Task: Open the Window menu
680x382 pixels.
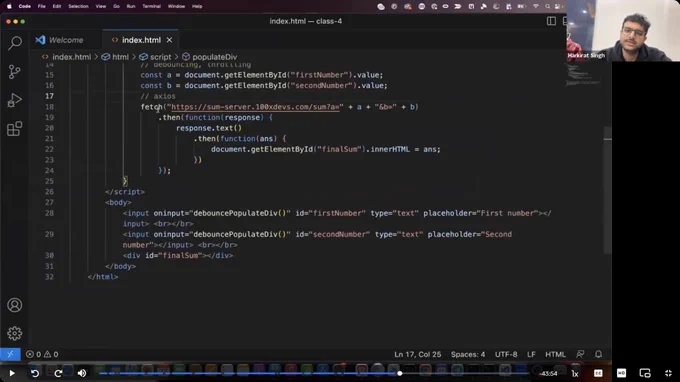Action: (x=176, y=7)
